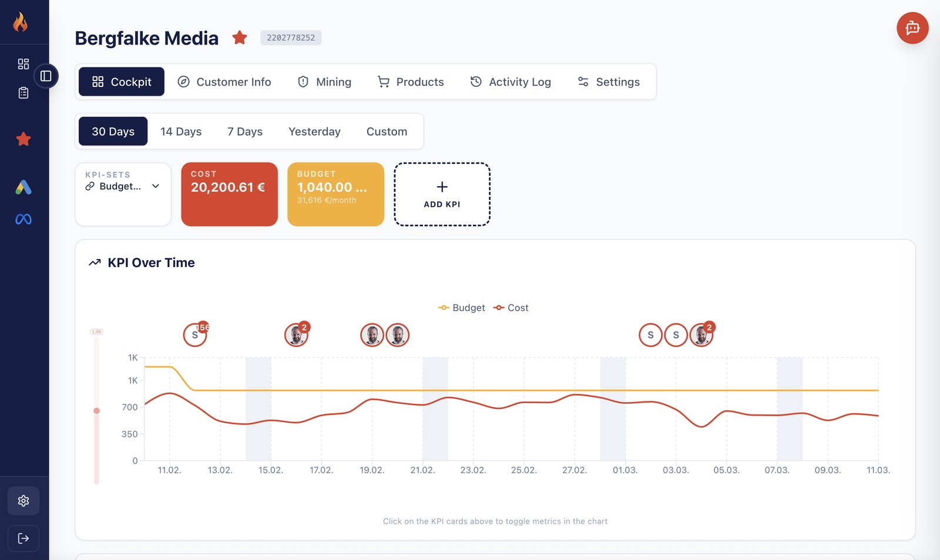This screenshot has height=560, width=940.
Task: Toggle the Cost series in chart legend
Action: (x=511, y=308)
